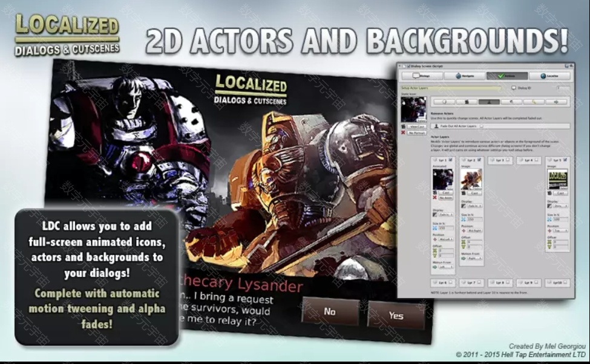
Task: Click the clapperboard icon beside View Cast
Action: [x=404, y=127]
